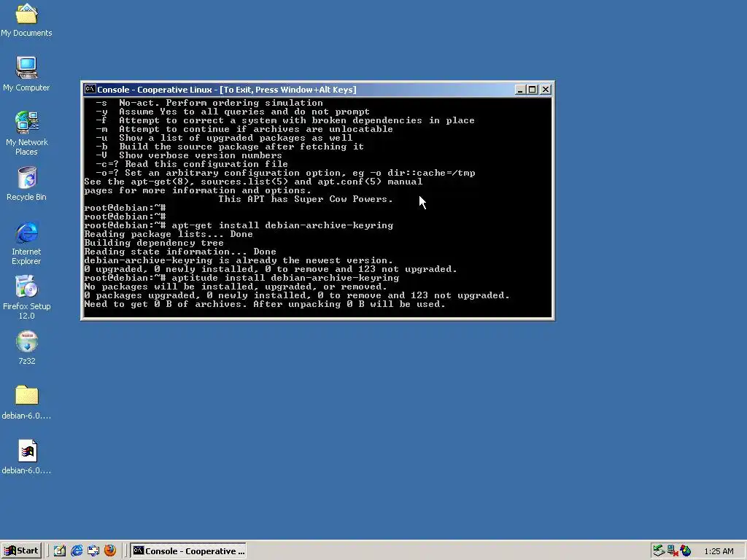
Task: Launch Firefox from quick launch bar
Action: tap(110, 551)
